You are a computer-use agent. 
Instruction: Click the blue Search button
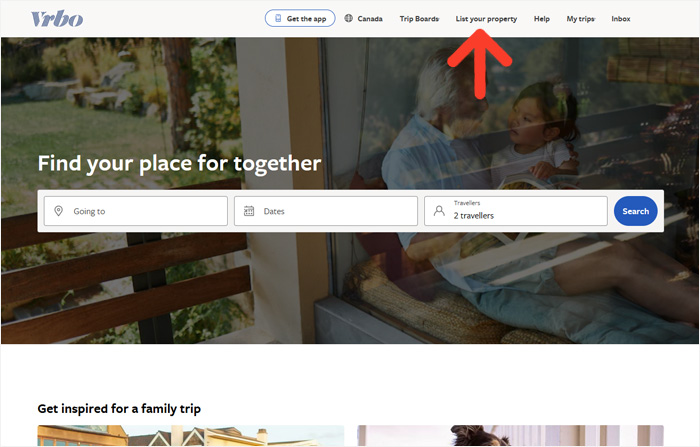tap(635, 211)
